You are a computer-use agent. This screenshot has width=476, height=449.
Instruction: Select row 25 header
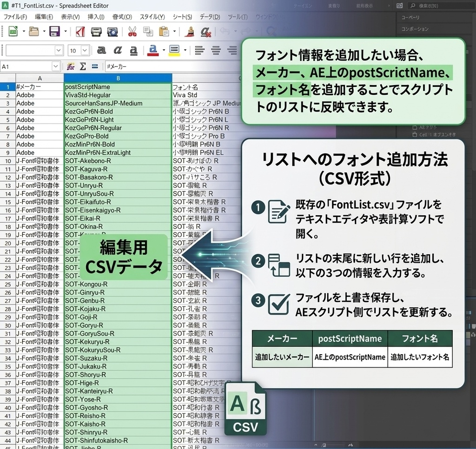click(x=8, y=284)
